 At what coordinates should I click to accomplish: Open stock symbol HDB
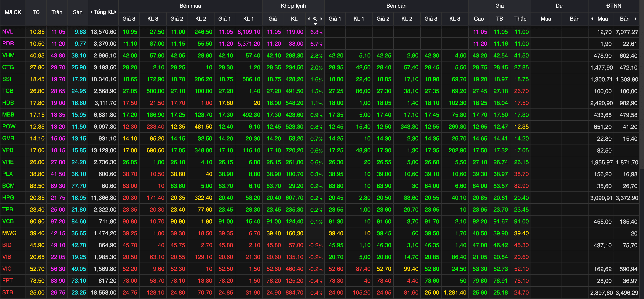[8, 103]
